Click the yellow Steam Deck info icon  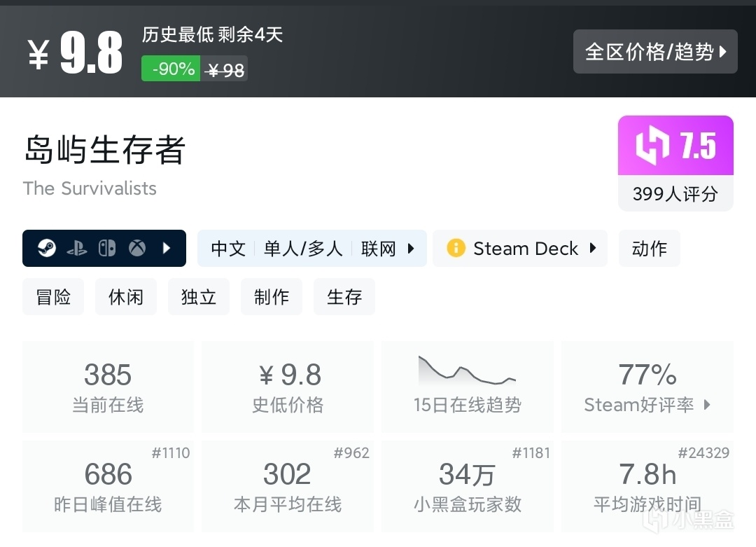coord(456,249)
